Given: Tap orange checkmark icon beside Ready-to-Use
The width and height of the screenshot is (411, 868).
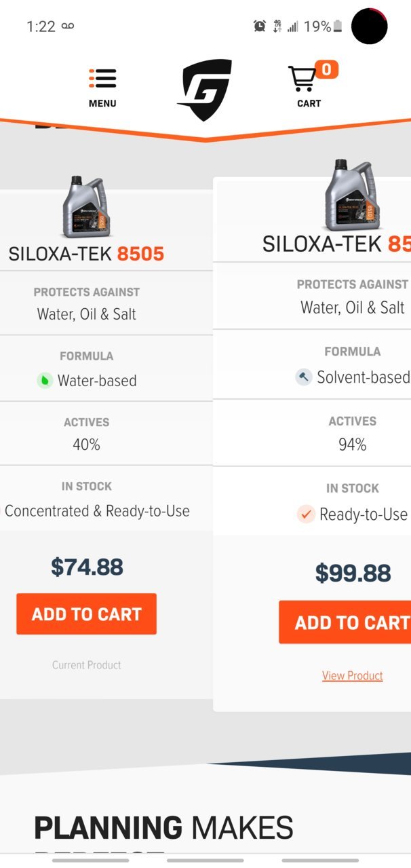Looking at the screenshot, I should coord(306,514).
